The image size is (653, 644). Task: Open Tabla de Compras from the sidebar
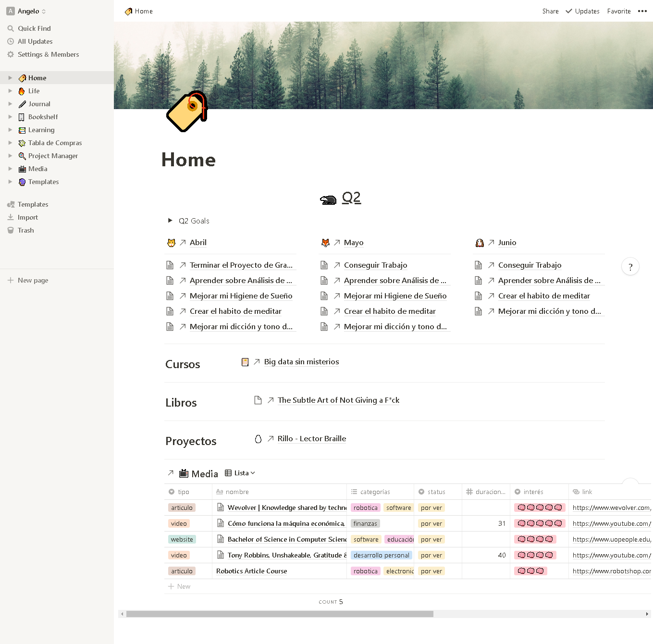(x=55, y=143)
